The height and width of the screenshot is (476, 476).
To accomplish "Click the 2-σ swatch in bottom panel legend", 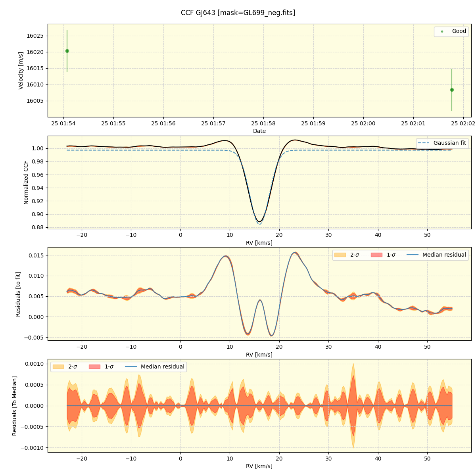I will point(58,367).
